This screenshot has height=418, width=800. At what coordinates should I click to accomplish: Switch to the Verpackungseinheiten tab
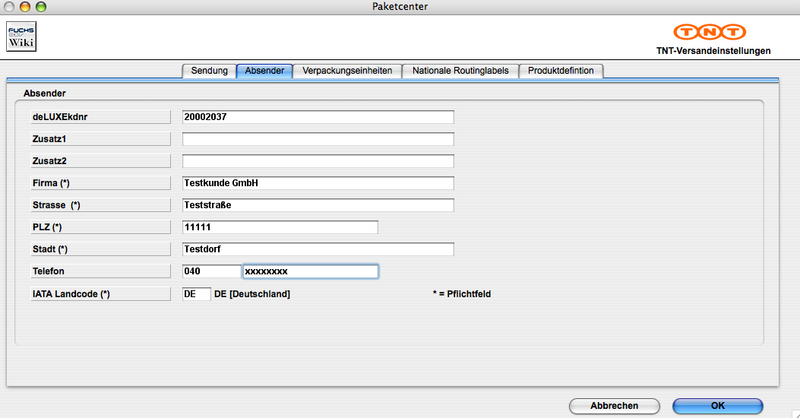(x=348, y=70)
